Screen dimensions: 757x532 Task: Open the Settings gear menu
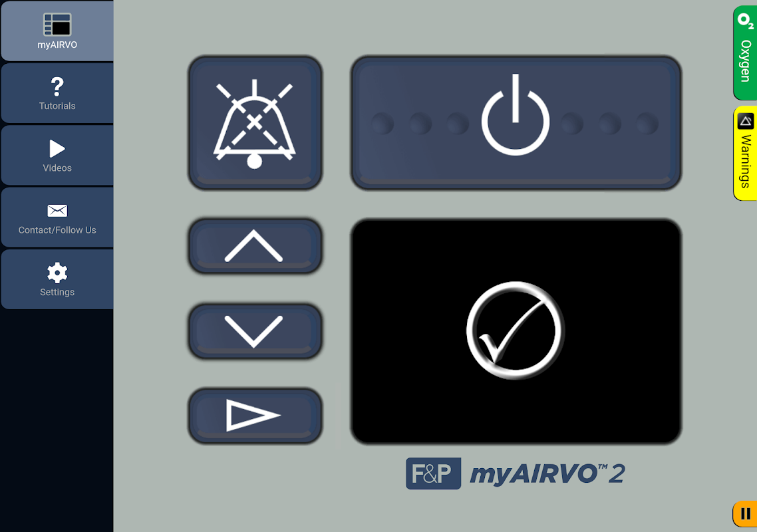point(57,279)
